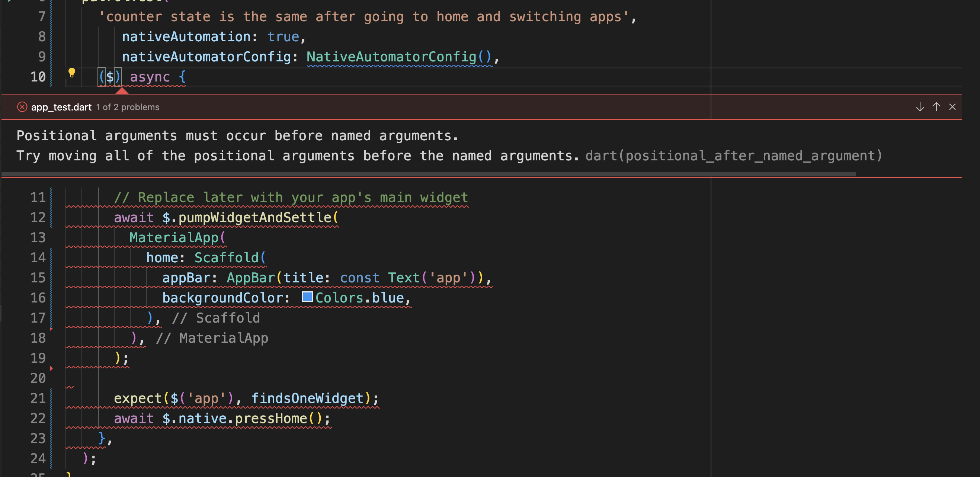Click the blue modified-lines indicator beside line 21
This screenshot has height=477, width=980.
(51, 398)
